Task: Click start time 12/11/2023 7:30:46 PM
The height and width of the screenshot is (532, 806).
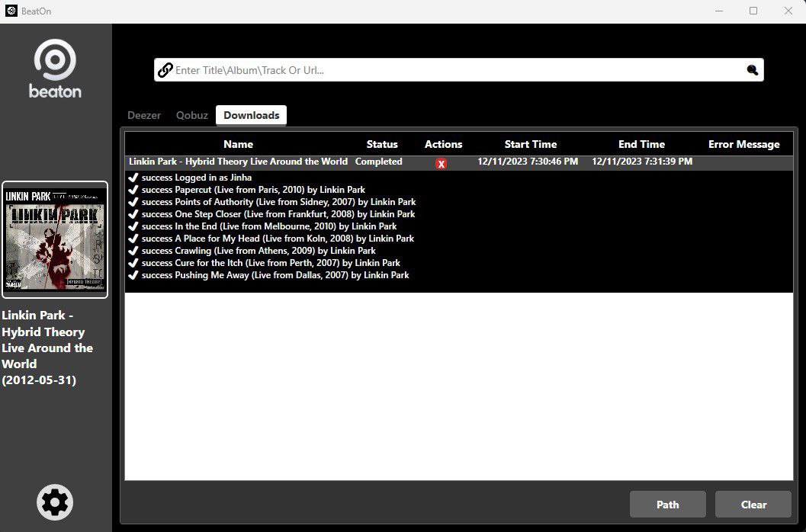Action: pyautogui.click(x=528, y=162)
